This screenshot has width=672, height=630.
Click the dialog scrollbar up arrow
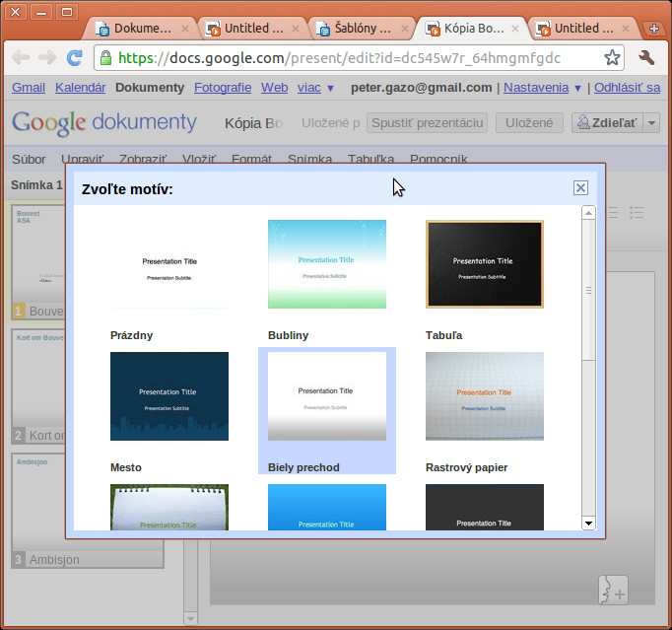589,213
